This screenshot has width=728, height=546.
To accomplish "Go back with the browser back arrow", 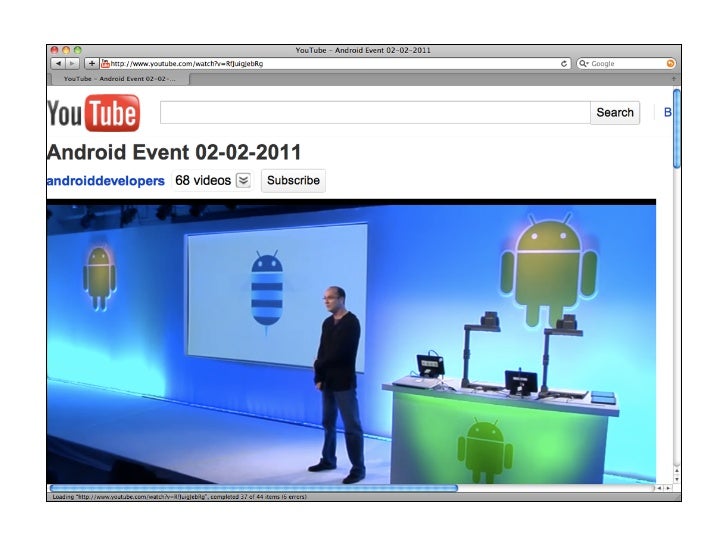I will [58, 64].
